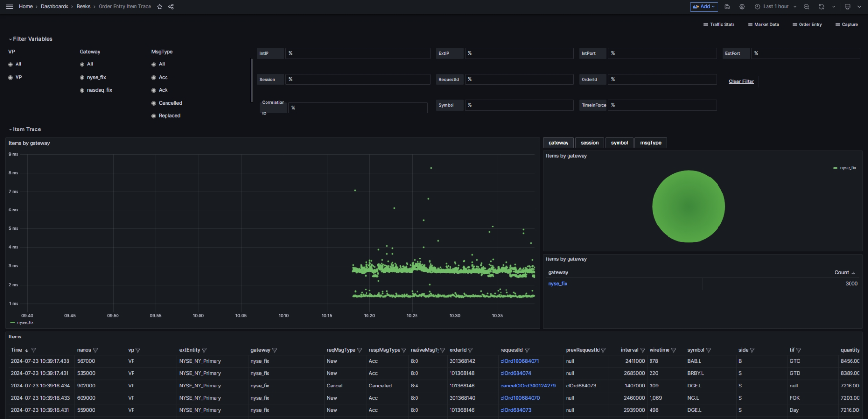Filter the tif column
This screenshot has height=419, width=868.
[x=798, y=350]
